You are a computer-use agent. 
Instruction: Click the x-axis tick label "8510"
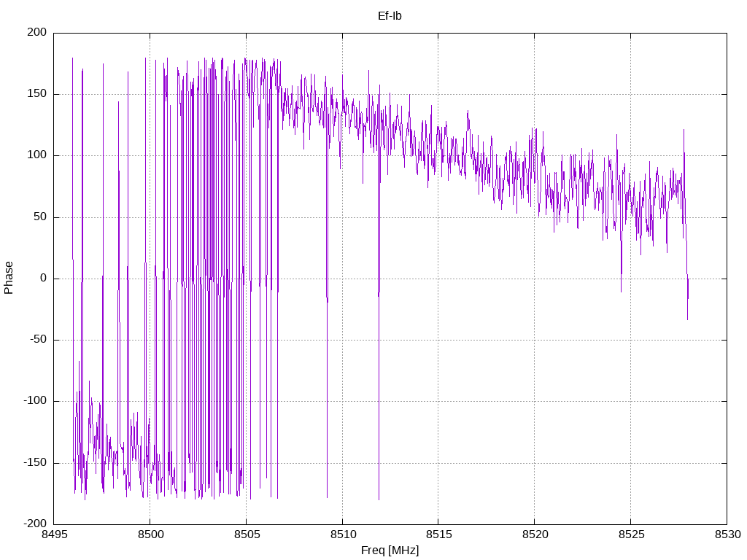(343, 534)
